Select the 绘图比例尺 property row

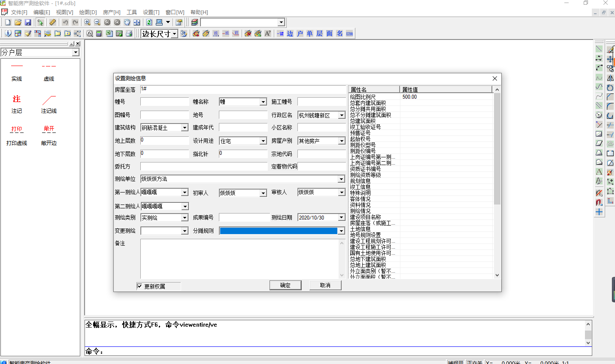click(x=421, y=97)
